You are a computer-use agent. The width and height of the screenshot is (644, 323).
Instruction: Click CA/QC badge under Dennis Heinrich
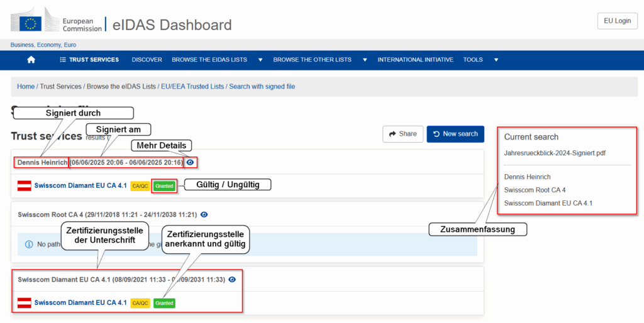click(140, 186)
